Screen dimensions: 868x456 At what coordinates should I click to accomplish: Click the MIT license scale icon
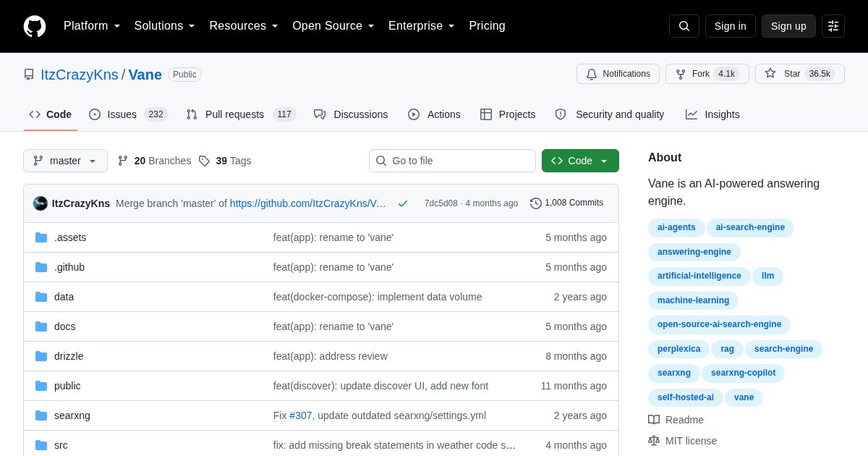[x=654, y=441]
